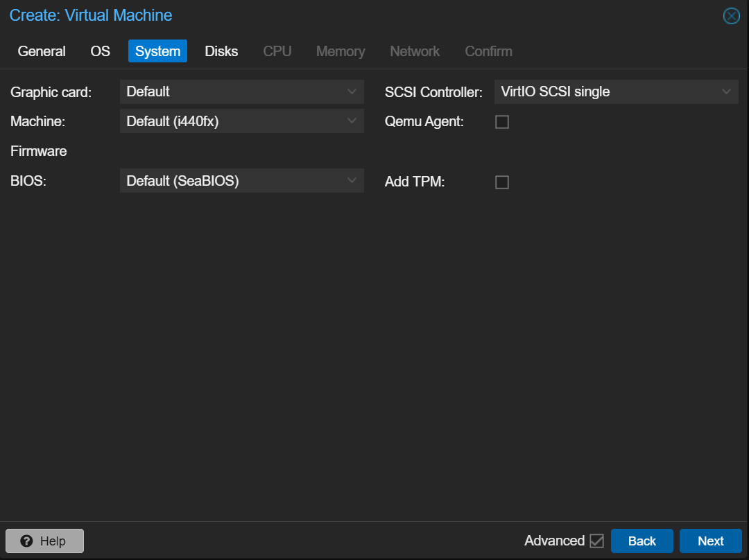Viewport: 749px width, 560px height.
Task: Click the greyed-out Confirm tab
Action: (488, 51)
